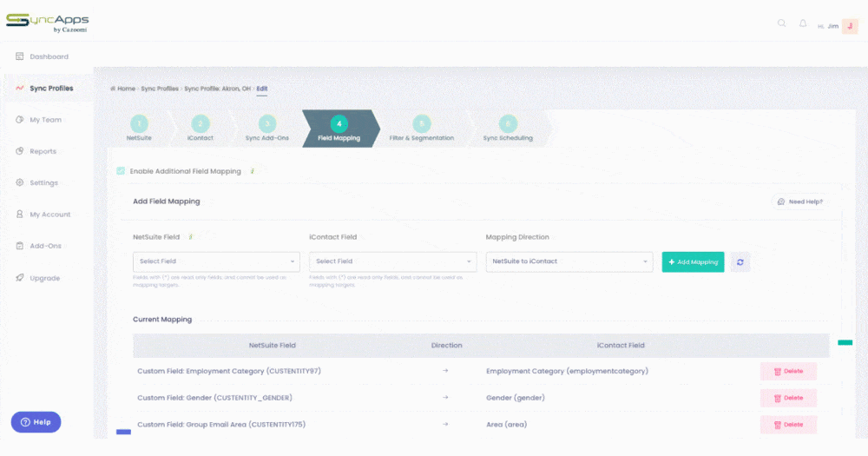Click the Add-Ons sidebar icon
Viewport: 868px width, 456px height.
[x=19, y=246]
